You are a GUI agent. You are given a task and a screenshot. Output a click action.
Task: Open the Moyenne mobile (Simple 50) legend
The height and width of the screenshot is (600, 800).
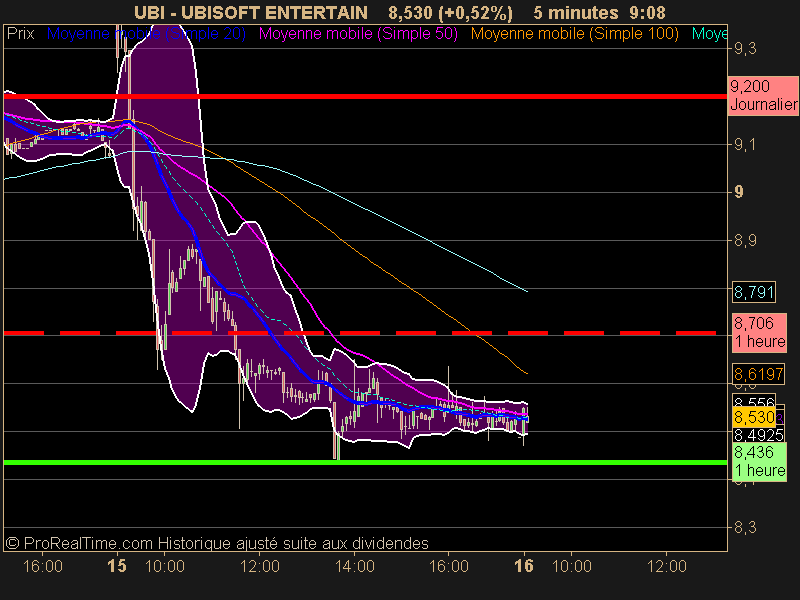click(358, 34)
